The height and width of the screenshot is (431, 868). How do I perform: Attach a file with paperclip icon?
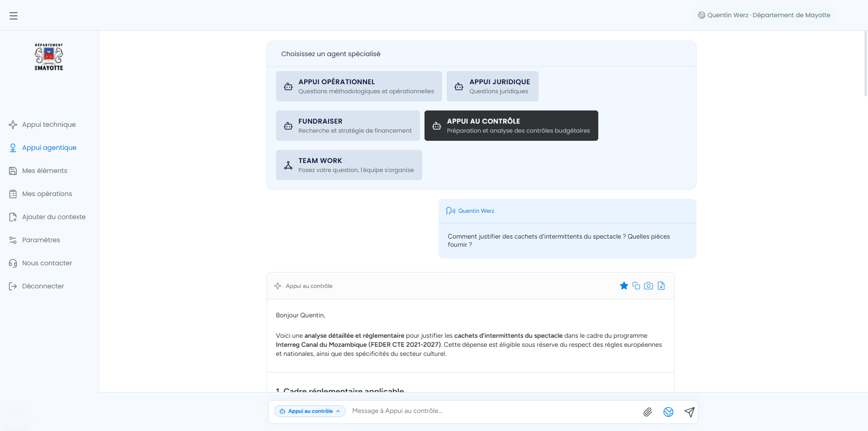pyautogui.click(x=648, y=412)
